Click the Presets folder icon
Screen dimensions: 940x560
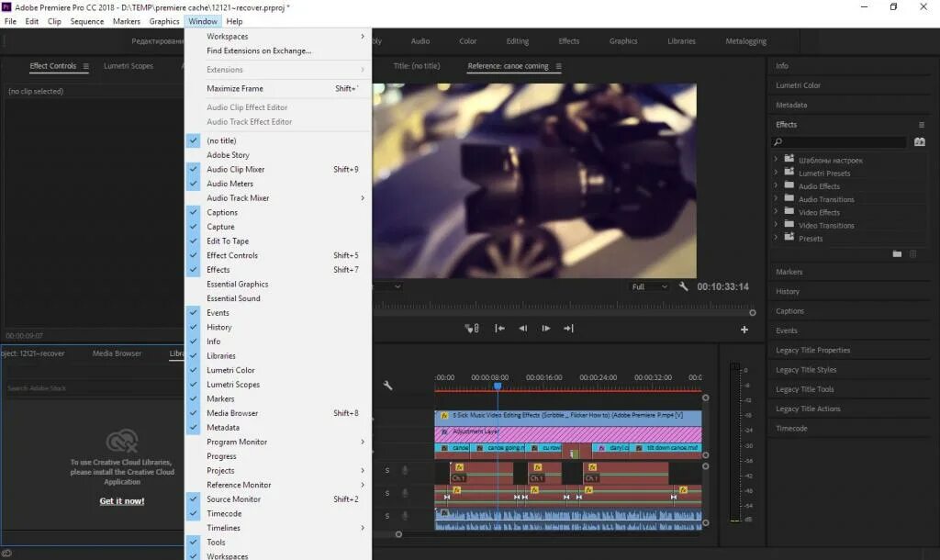point(789,237)
